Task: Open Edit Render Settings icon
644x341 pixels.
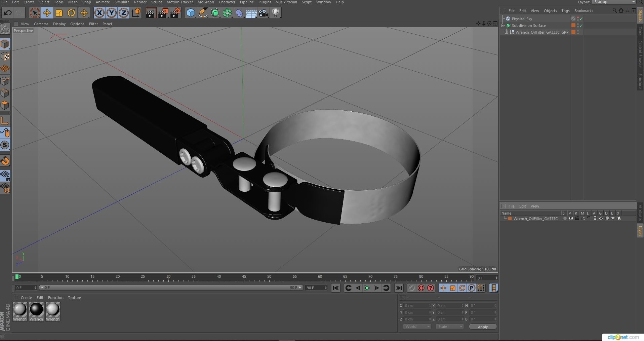Action: pos(175,13)
